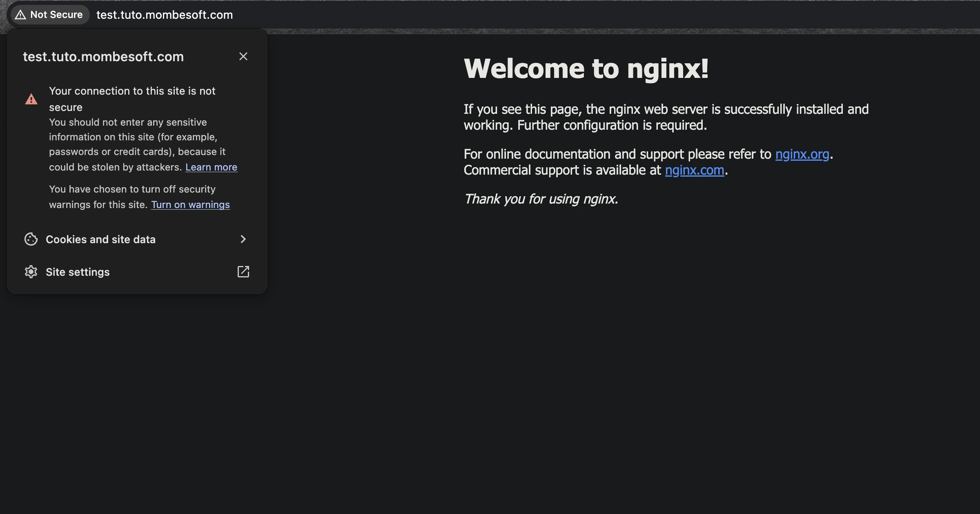Click the Not Secure warning triangle icon
The height and width of the screenshot is (514, 980).
pyautogui.click(x=20, y=15)
